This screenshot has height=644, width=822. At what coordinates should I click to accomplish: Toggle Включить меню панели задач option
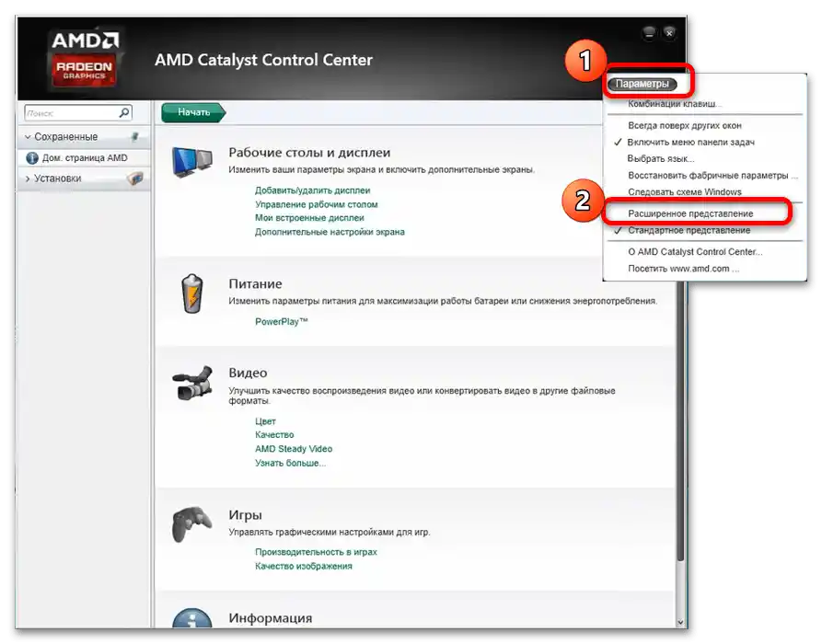pos(690,142)
